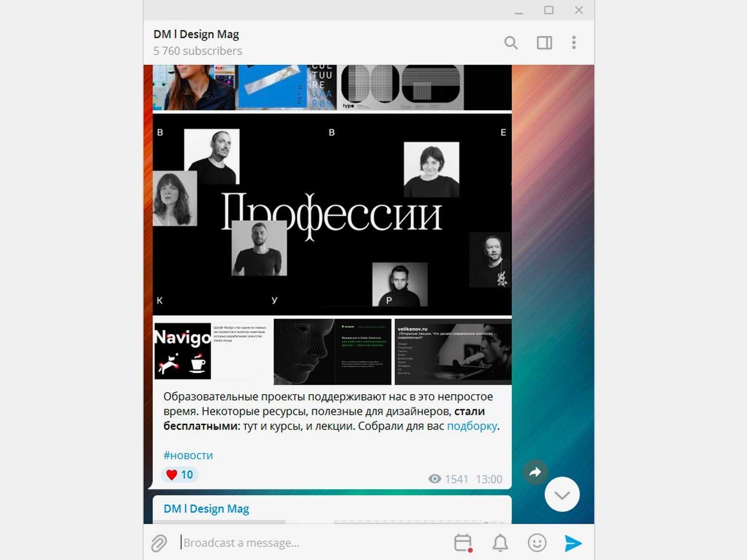747x560 pixels.
Task: Toggle the right sidebar panel
Action: click(x=544, y=43)
